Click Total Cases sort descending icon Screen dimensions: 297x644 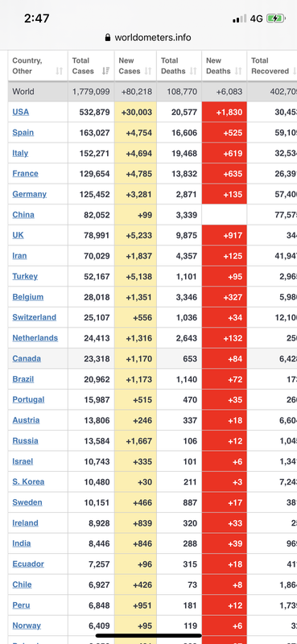point(107,71)
